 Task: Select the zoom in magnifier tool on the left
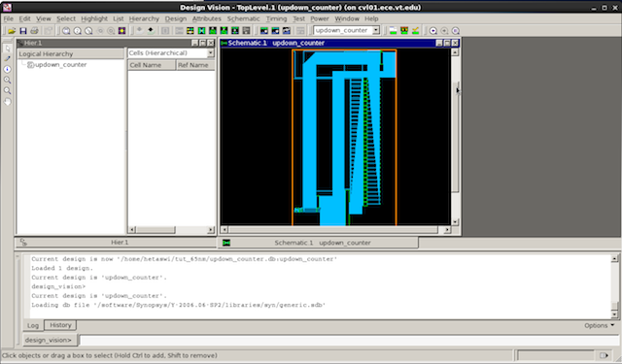tap(8, 80)
